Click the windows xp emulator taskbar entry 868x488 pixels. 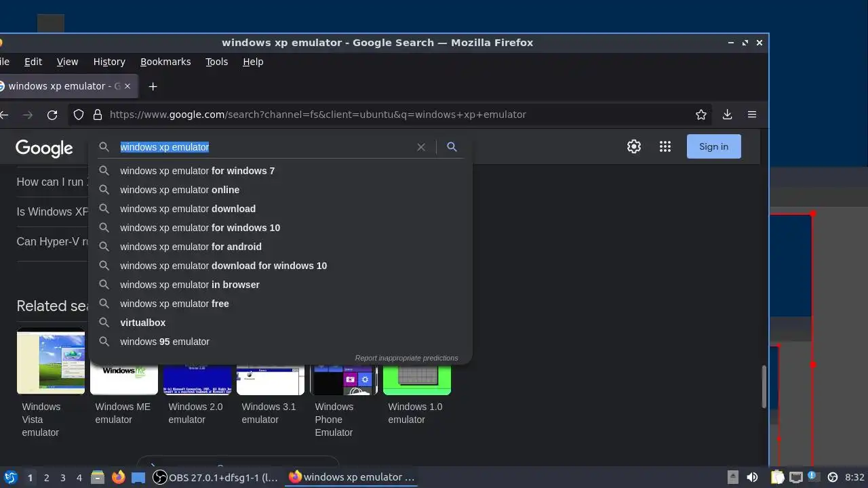[x=353, y=477]
